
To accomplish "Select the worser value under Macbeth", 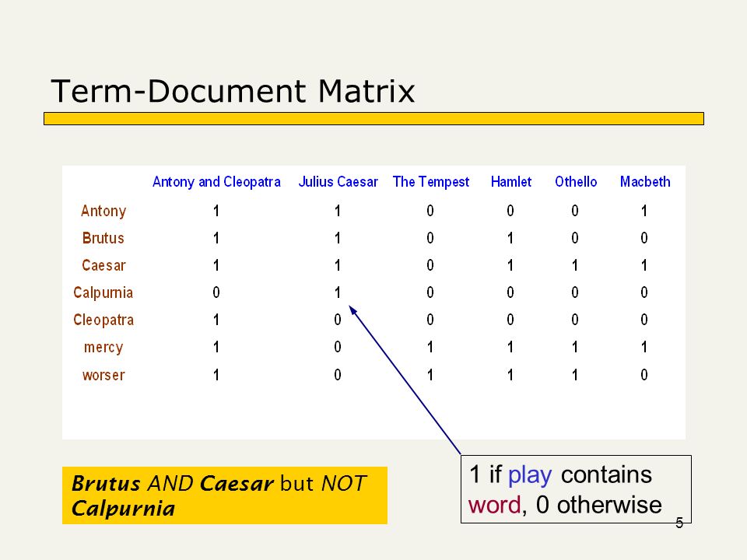I will point(644,375).
